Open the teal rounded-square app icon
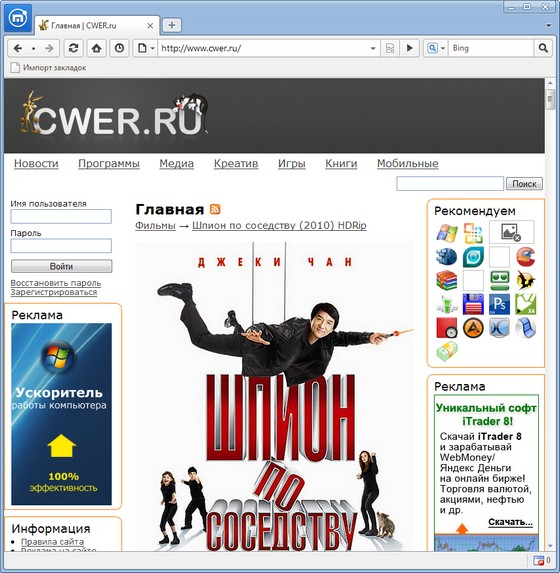560x573 pixels. [x=473, y=257]
